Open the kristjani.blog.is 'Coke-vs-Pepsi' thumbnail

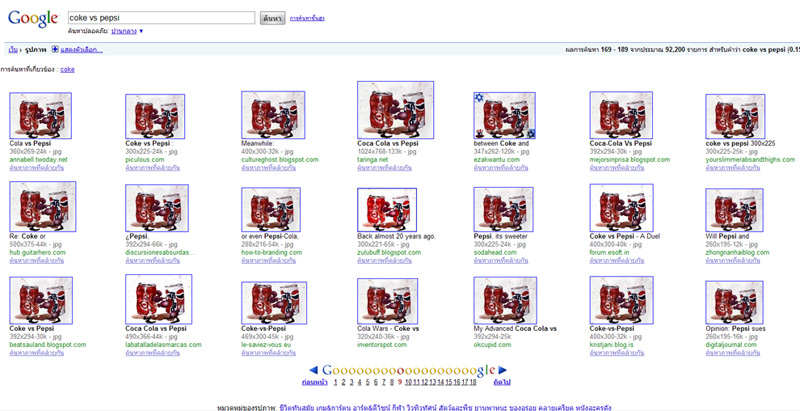point(621,300)
